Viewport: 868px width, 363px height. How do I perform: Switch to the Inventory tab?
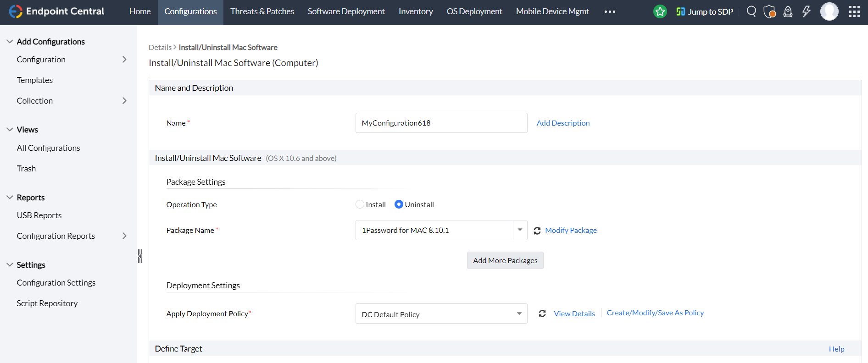coord(416,11)
